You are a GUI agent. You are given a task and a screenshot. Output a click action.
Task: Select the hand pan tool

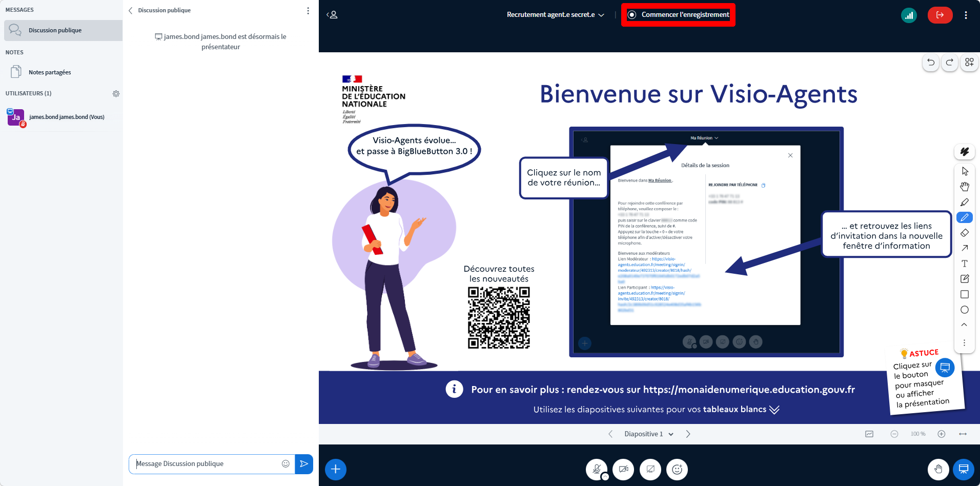(964, 187)
